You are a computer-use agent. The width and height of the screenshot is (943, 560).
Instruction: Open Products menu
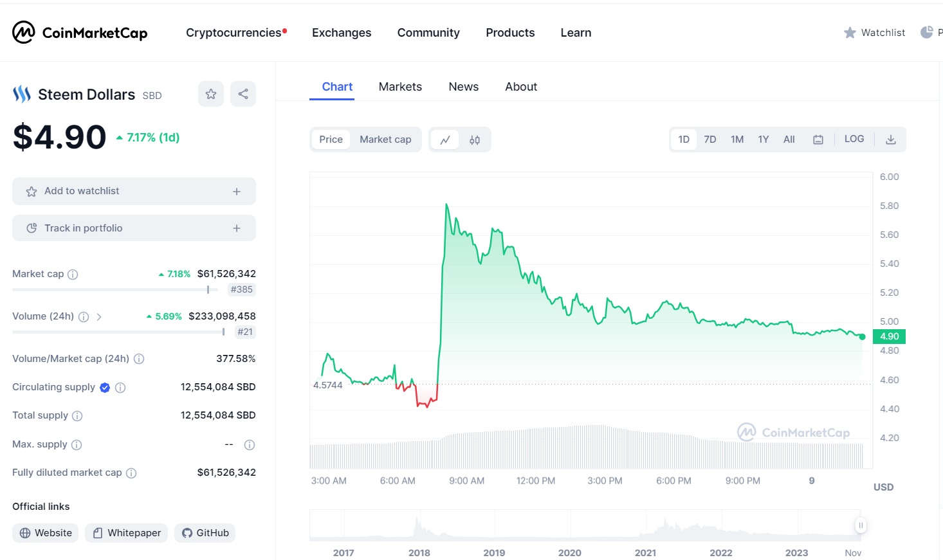pyautogui.click(x=510, y=33)
